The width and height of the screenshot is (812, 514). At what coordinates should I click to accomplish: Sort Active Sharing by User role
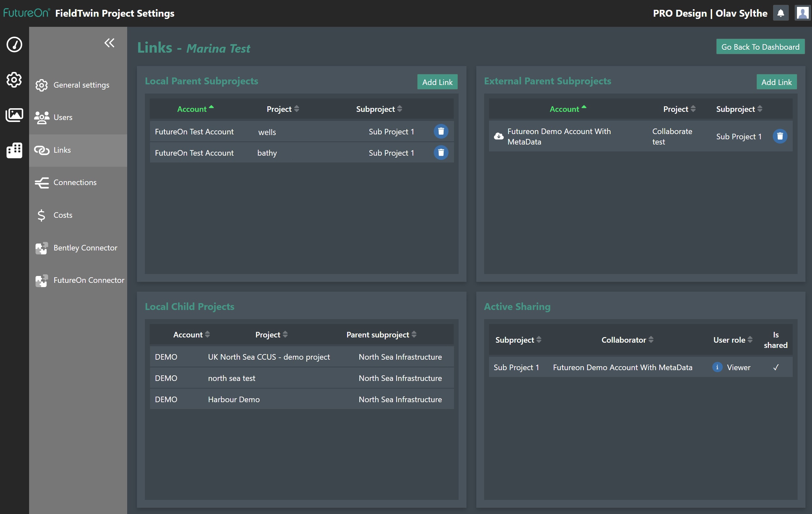[733, 340]
